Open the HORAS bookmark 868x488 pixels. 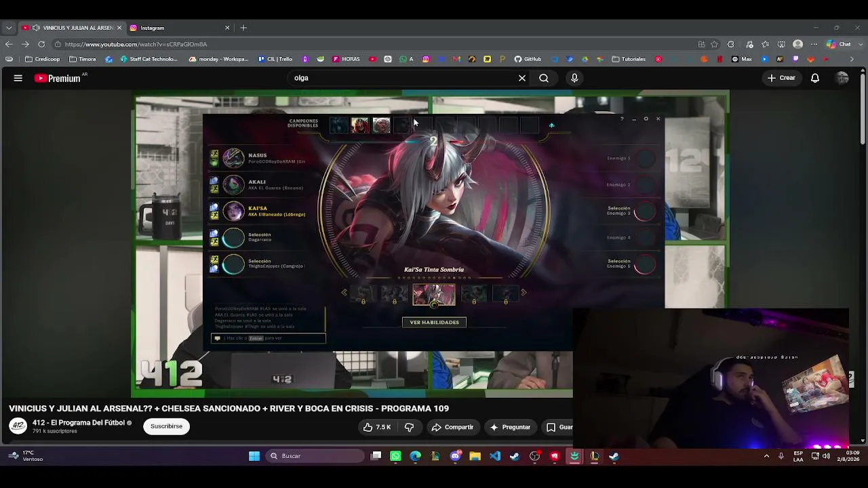347,59
